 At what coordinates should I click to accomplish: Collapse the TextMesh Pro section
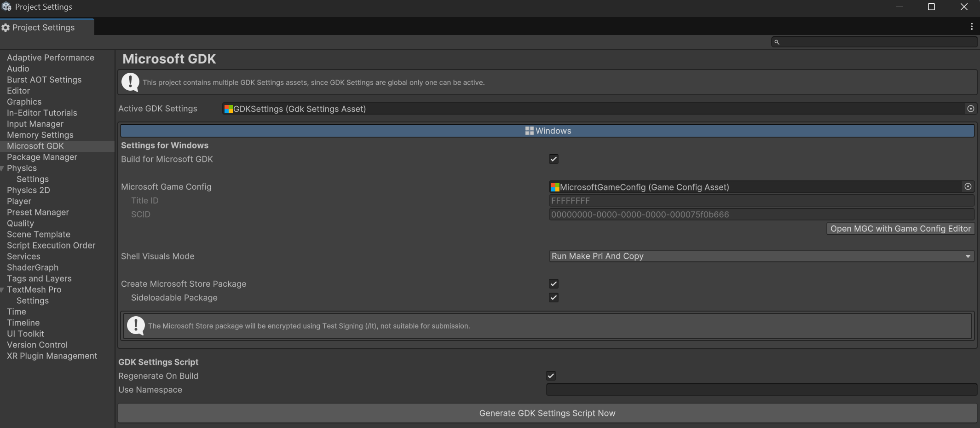pyautogui.click(x=2, y=289)
